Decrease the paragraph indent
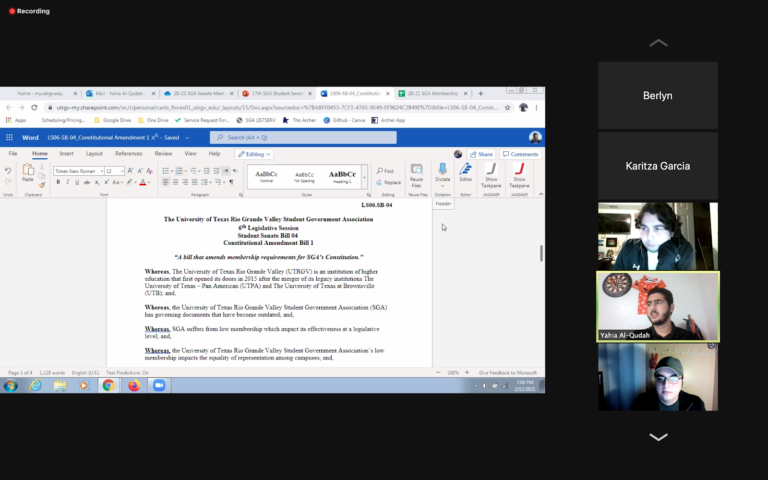Screen dimensions: 768x480 coord(207,171)
